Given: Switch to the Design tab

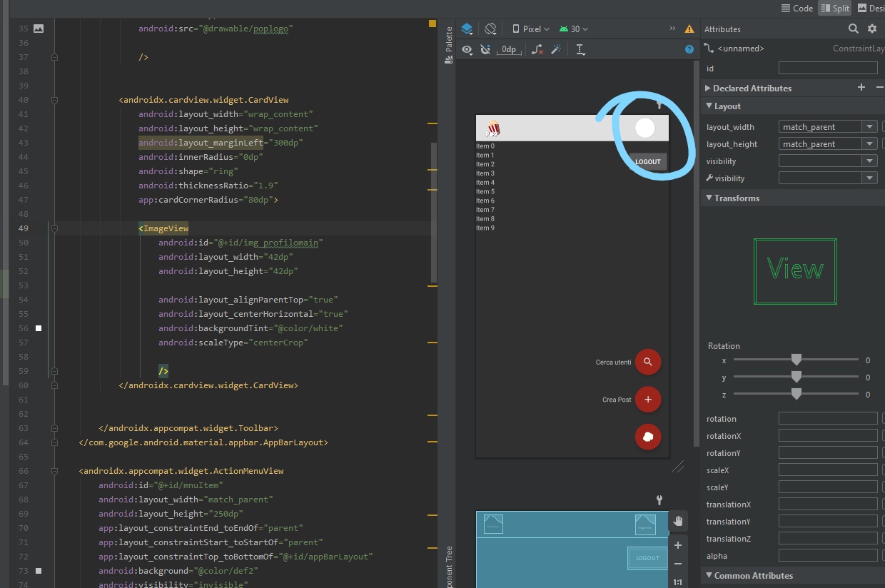Looking at the screenshot, I should tap(874, 8).
